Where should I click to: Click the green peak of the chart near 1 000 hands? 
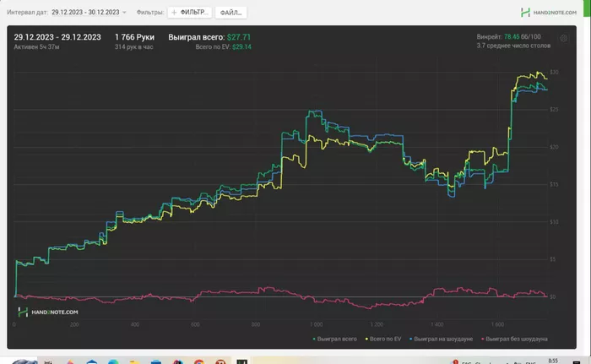(x=311, y=111)
